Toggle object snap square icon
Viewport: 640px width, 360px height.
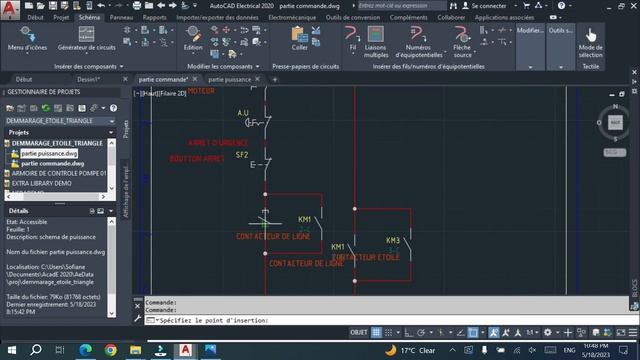473,333
